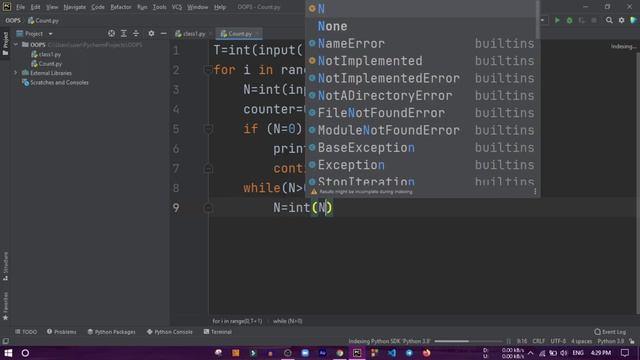
Task: Open the Run menu
Action: (x=142, y=7)
